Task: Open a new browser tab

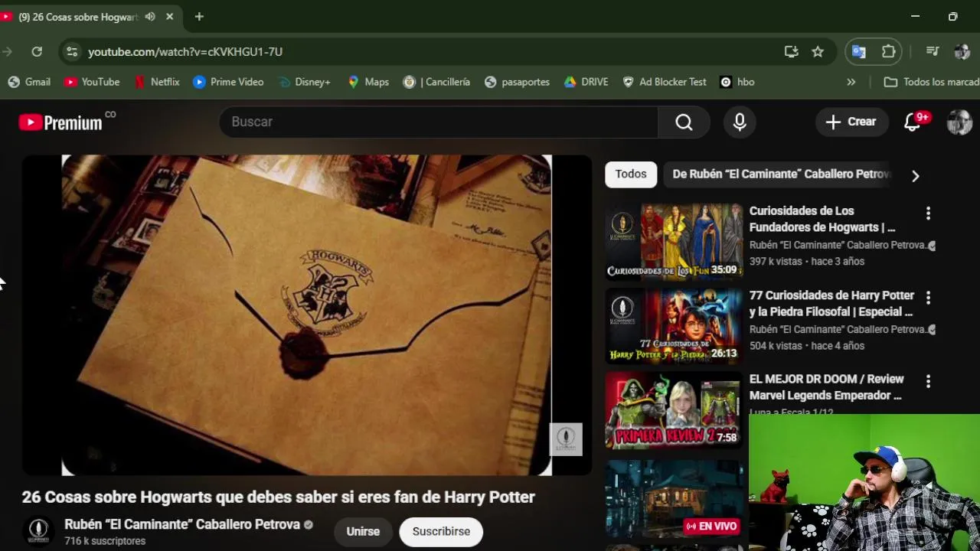Action: [x=199, y=17]
